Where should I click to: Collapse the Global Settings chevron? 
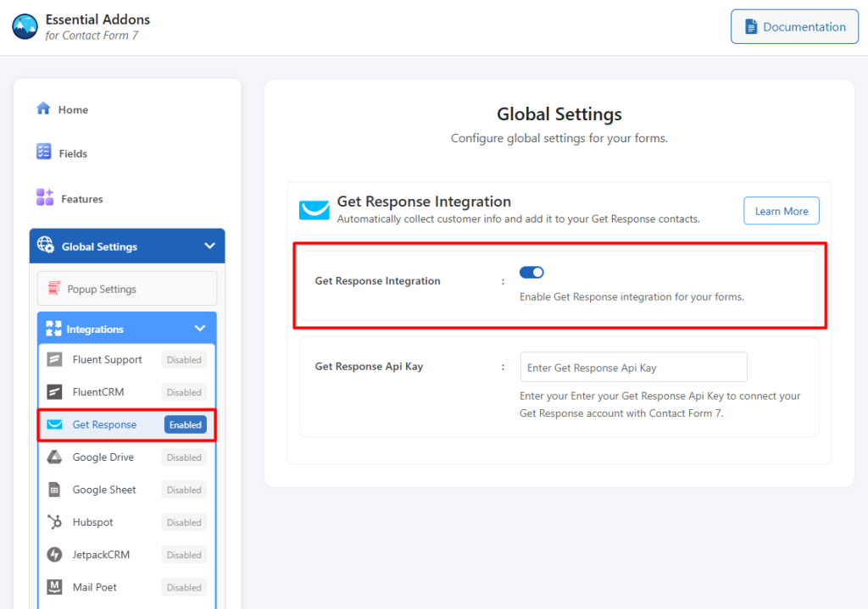click(210, 246)
